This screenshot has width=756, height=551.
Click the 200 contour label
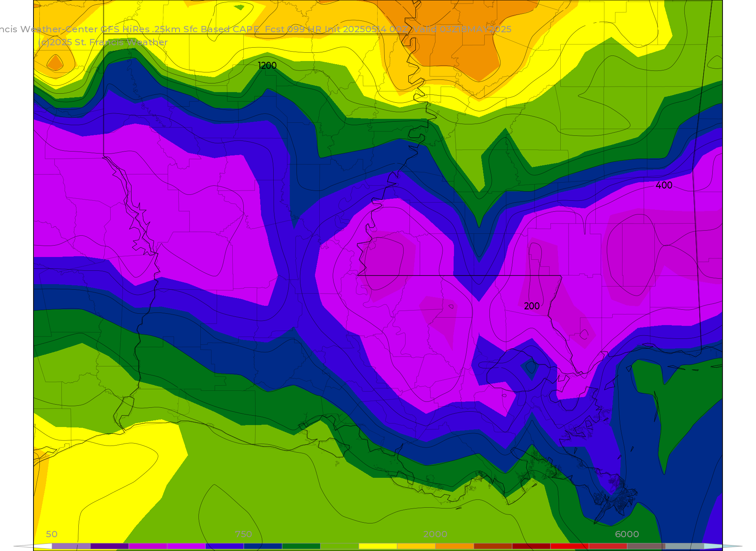532,306
